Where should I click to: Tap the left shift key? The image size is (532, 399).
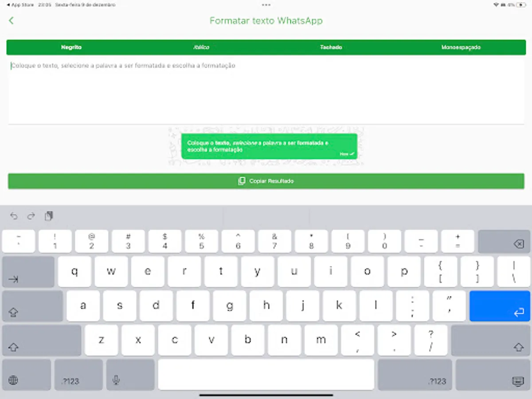point(42,340)
